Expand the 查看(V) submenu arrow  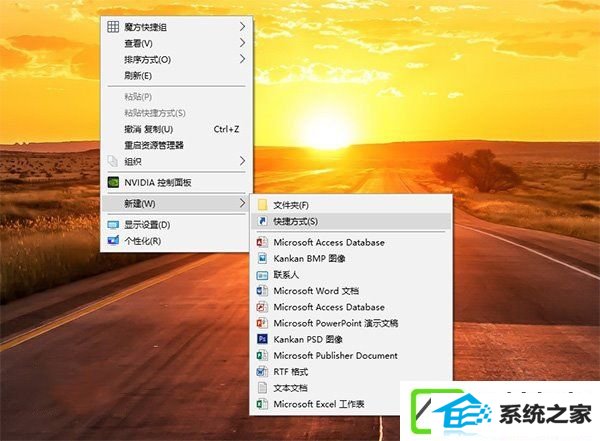[x=242, y=42]
